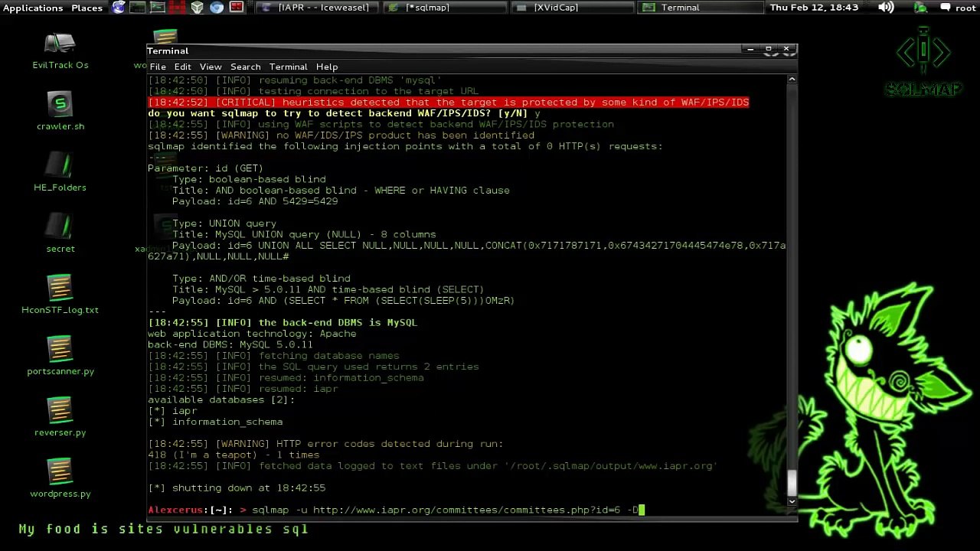980x551 pixels.
Task: Open the clock showing Thu Feb 12
Action: (814, 8)
